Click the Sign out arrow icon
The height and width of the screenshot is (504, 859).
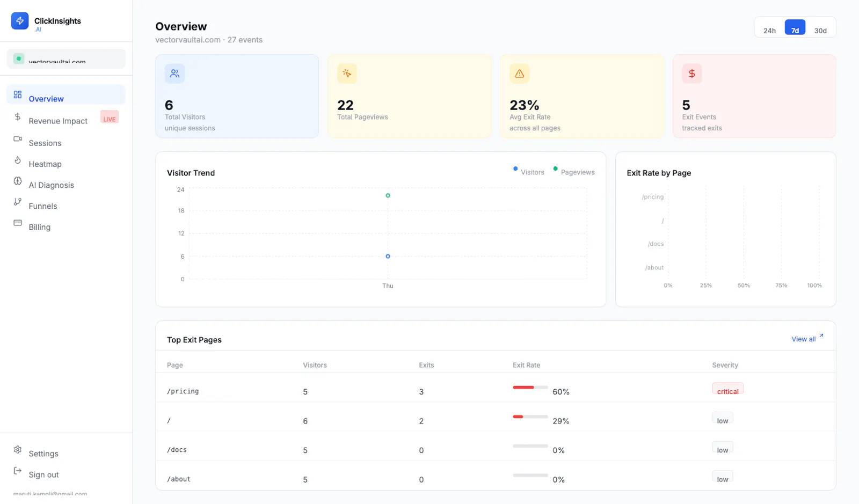click(x=18, y=471)
